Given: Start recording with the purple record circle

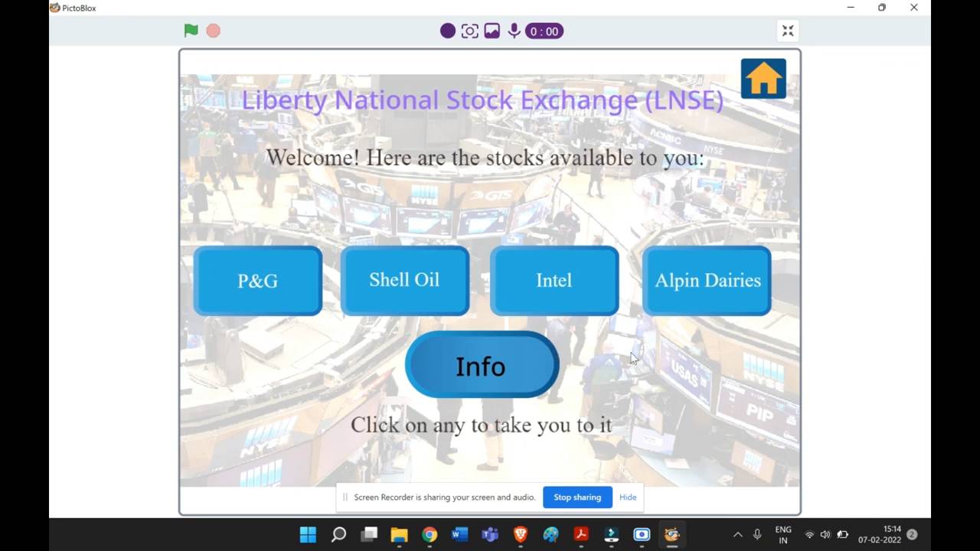Looking at the screenshot, I should pos(448,31).
